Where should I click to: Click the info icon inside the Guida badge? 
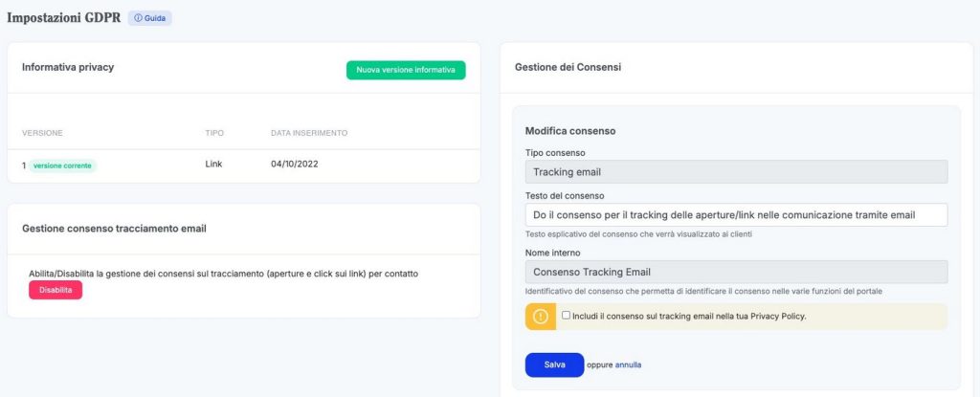(138, 18)
